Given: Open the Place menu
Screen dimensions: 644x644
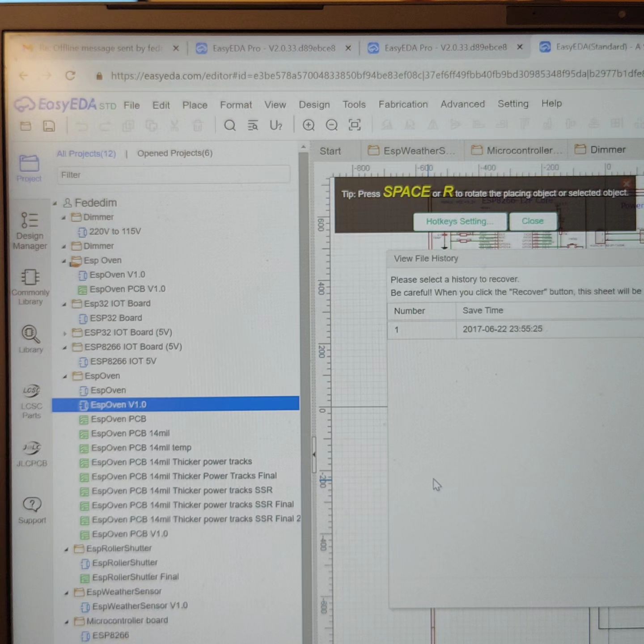Looking at the screenshot, I should click(x=195, y=105).
